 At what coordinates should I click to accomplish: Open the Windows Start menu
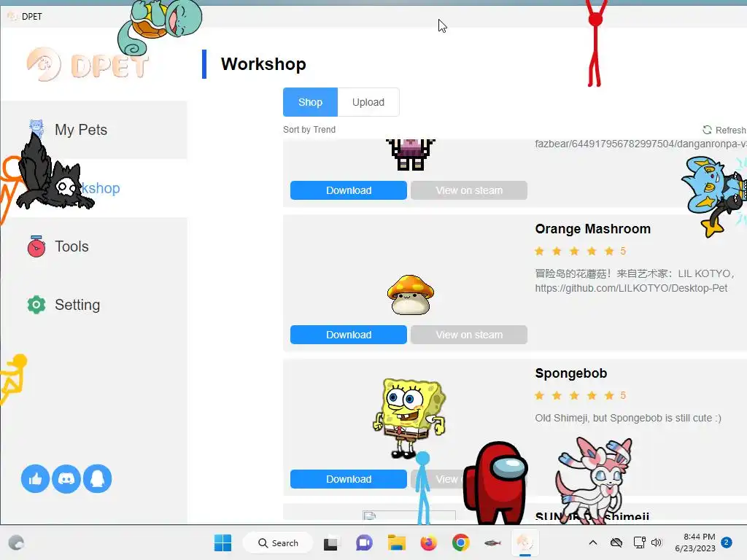pyautogui.click(x=222, y=542)
